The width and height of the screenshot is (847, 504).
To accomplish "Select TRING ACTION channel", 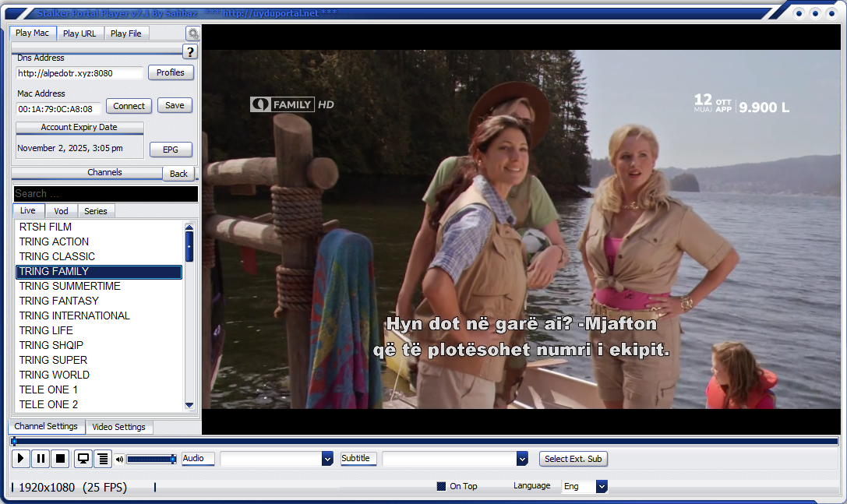I will coord(100,241).
